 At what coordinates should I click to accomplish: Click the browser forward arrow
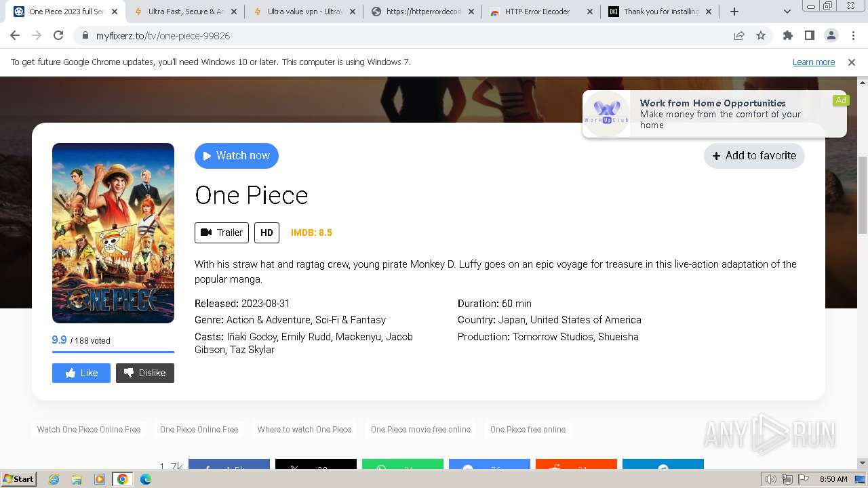[37, 35]
